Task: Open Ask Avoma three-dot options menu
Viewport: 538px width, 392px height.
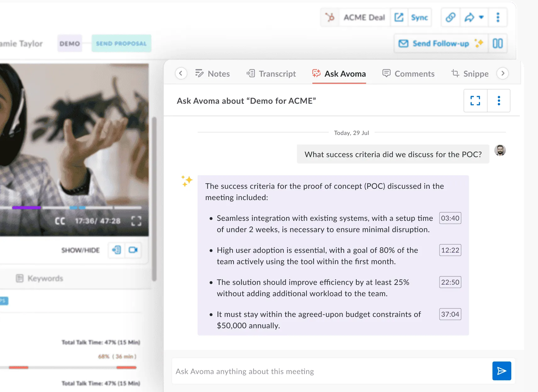Action: pyautogui.click(x=499, y=101)
